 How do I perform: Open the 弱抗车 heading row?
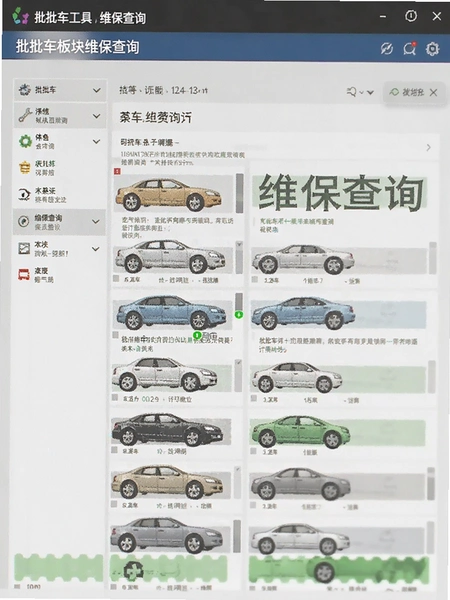point(276,147)
